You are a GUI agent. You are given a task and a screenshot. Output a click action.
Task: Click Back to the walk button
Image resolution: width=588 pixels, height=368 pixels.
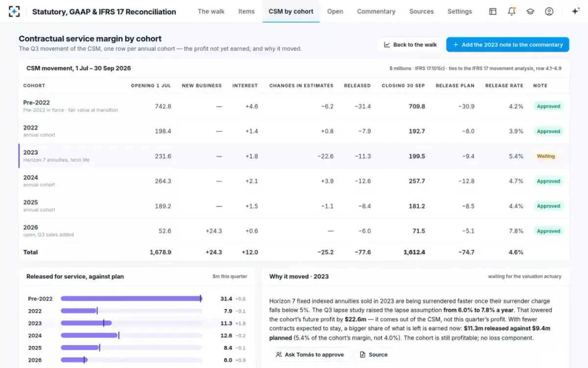pyautogui.click(x=411, y=45)
